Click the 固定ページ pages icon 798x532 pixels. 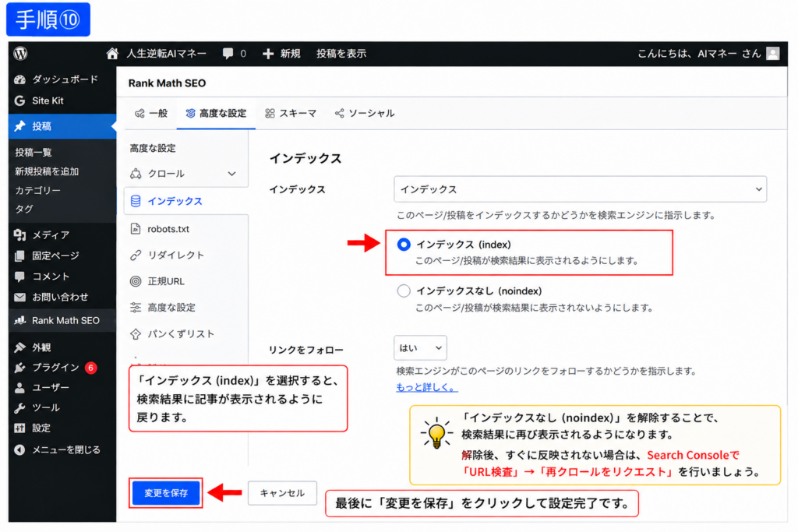(x=19, y=255)
